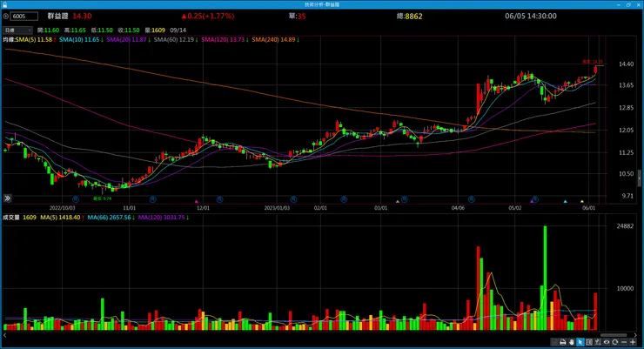Zoom out with the minus icon
Viewport: 644px width, 349px height.
(624, 342)
